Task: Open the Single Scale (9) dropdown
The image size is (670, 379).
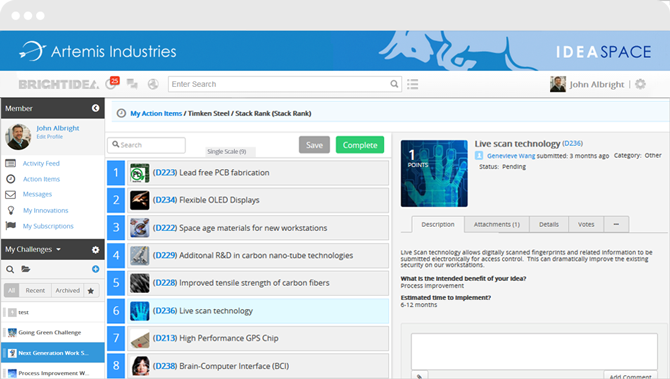Action: 230,152
